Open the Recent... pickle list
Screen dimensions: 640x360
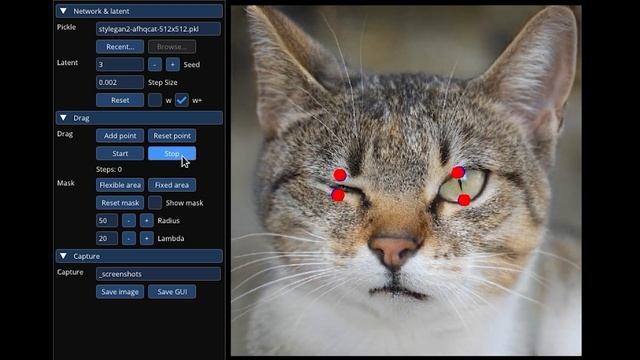click(120, 47)
